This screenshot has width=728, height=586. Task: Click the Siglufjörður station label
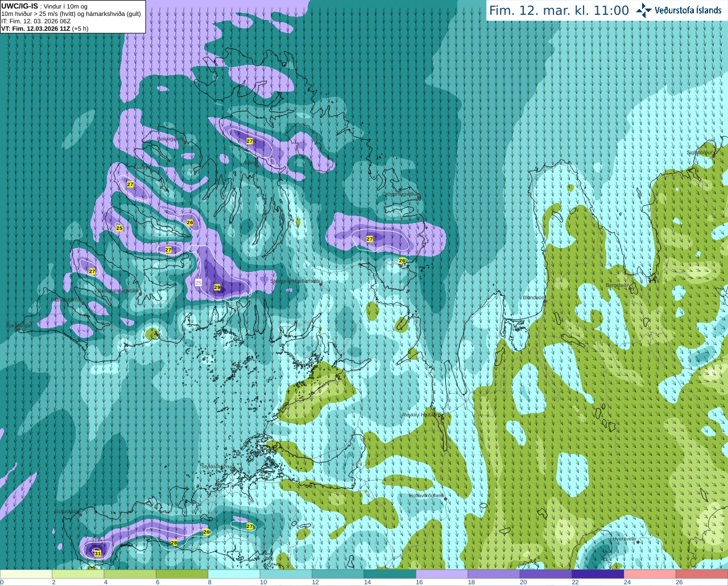[701, 152]
